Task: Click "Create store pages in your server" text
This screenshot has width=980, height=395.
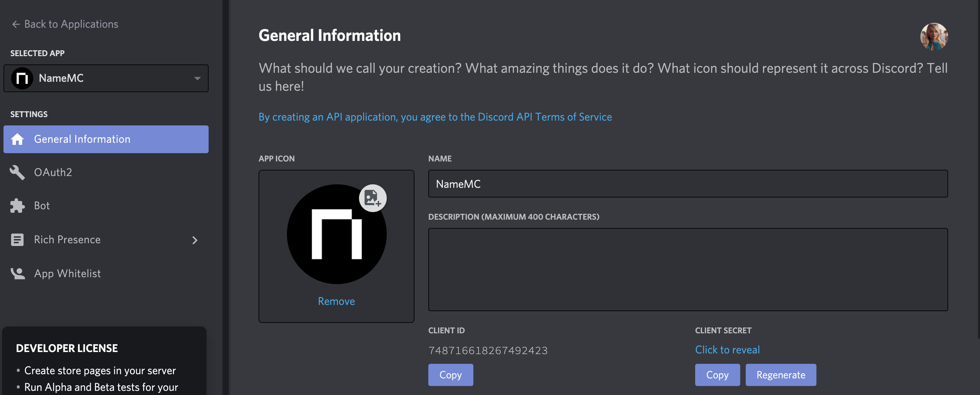Action: pos(100,371)
